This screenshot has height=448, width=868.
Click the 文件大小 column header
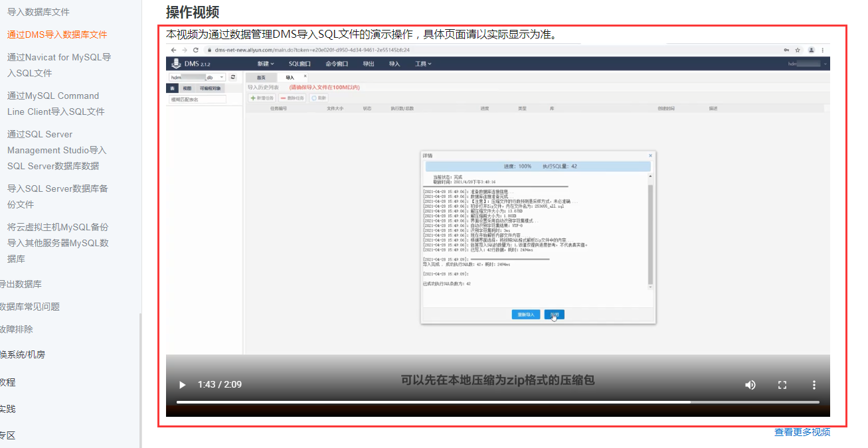coord(335,108)
